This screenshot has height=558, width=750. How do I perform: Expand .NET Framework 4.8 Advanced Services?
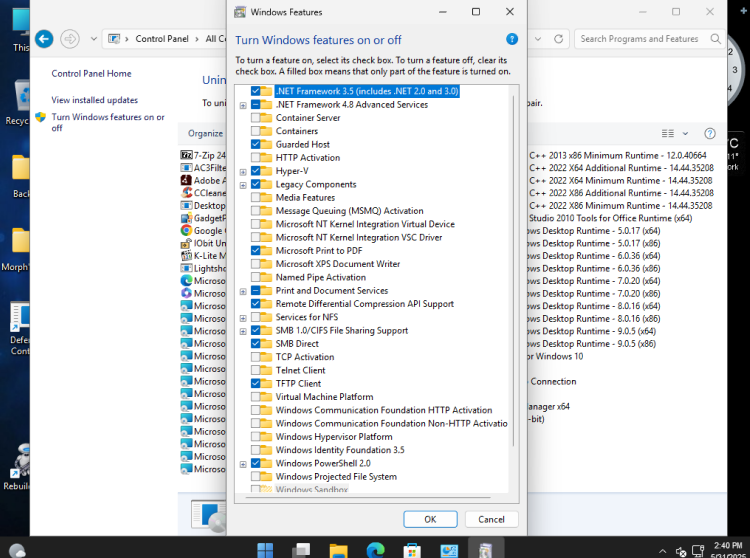point(243,105)
